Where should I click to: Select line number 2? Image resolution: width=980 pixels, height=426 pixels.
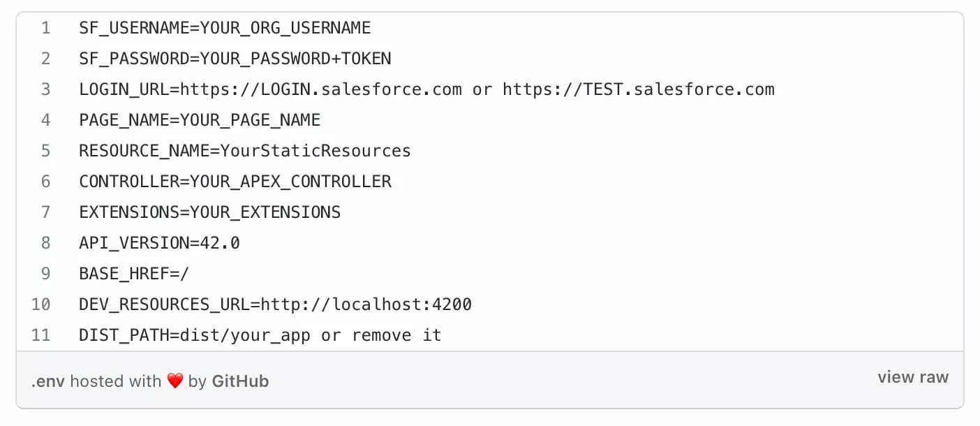pos(45,59)
